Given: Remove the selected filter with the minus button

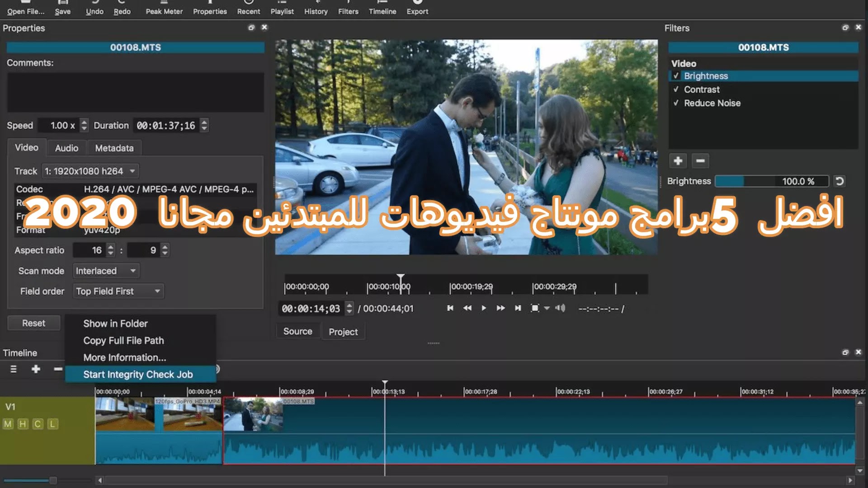Looking at the screenshot, I should tap(700, 161).
